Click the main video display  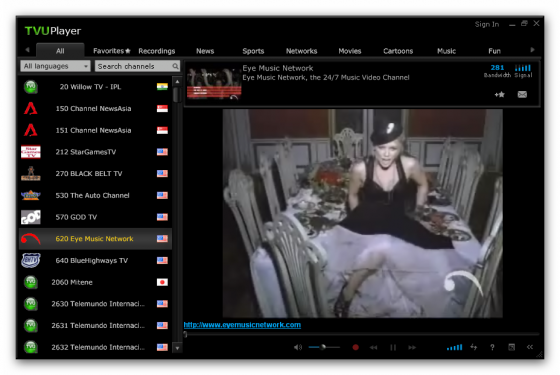click(x=362, y=213)
